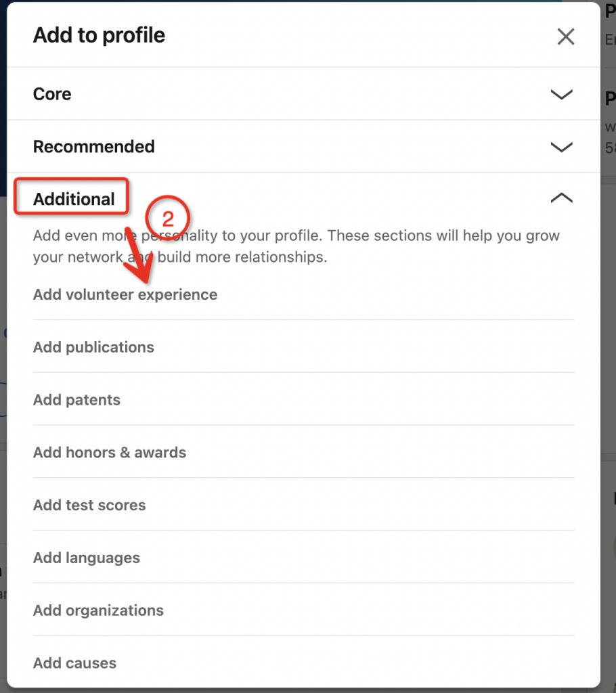Close the Add to profile dialog
This screenshot has width=616, height=693.
[565, 37]
